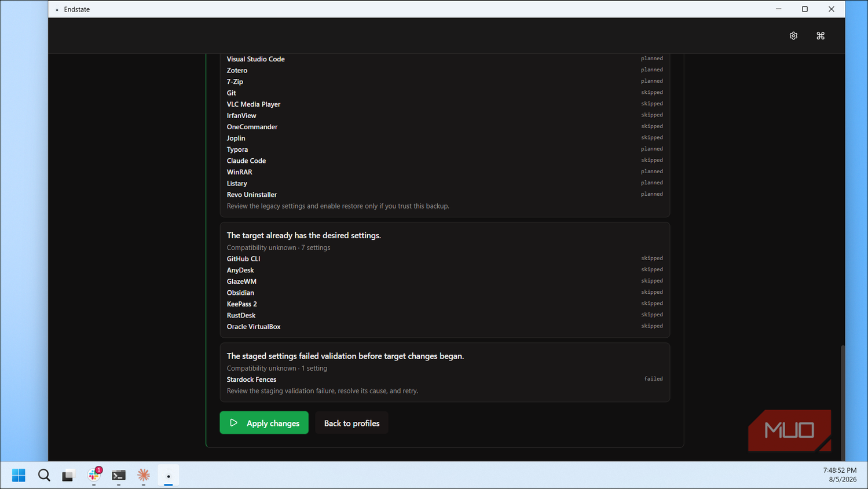Select the Obsidian entry
868x489 pixels.
(445, 293)
